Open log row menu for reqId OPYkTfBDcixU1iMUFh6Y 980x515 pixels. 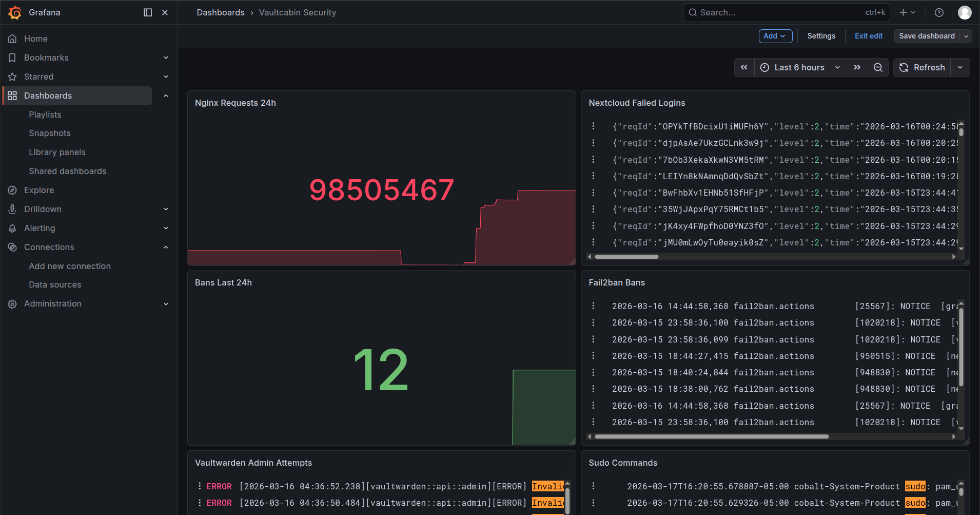tap(593, 126)
